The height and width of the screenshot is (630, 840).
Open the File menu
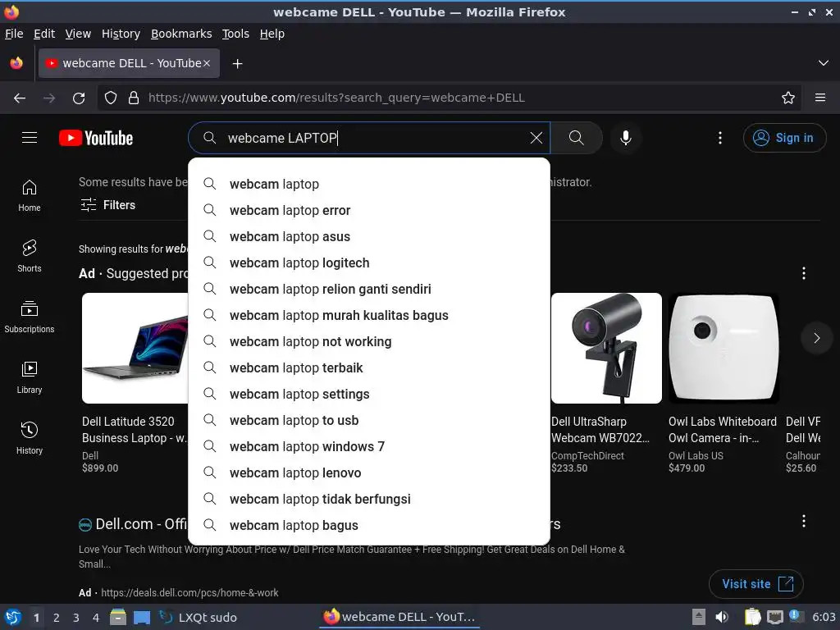14,34
